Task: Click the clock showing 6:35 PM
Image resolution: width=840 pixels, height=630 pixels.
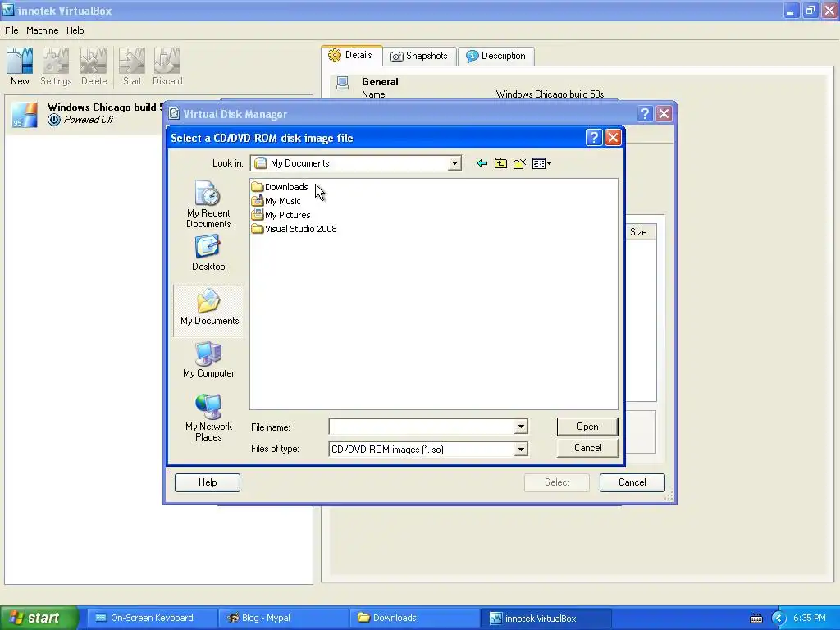Action: [x=810, y=618]
